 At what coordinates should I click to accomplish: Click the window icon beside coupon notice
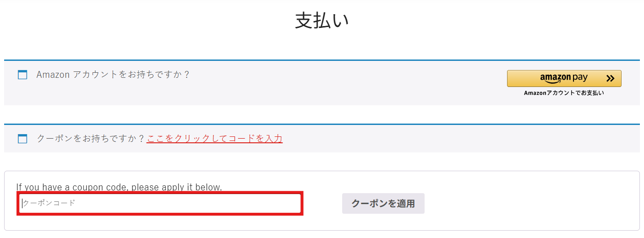pyautogui.click(x=22, y=139)
